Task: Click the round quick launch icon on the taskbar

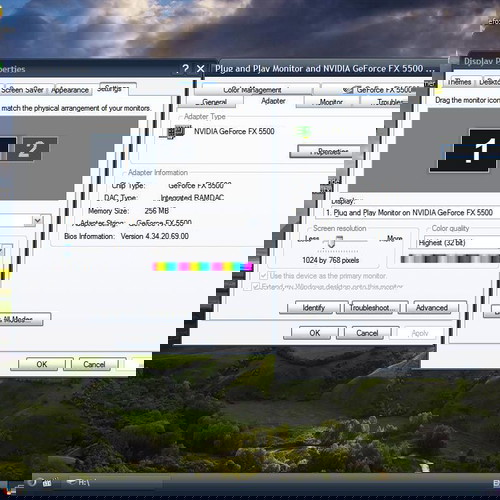Action: 32,483
